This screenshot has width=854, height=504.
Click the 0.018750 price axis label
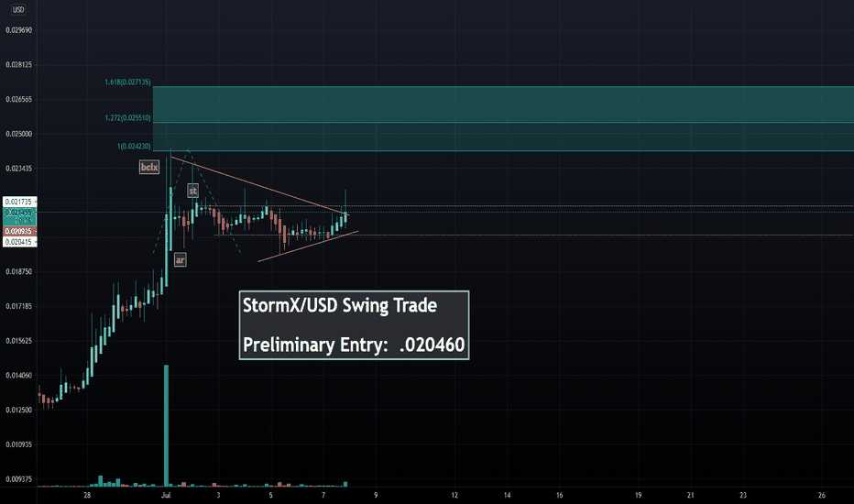coord(19,271)
